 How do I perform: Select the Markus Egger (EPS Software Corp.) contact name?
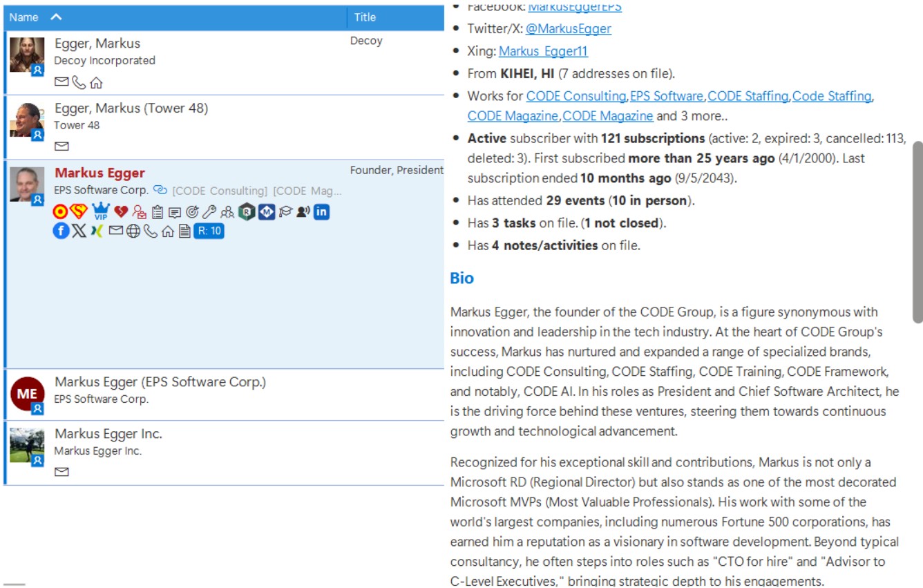click(160, 381)
